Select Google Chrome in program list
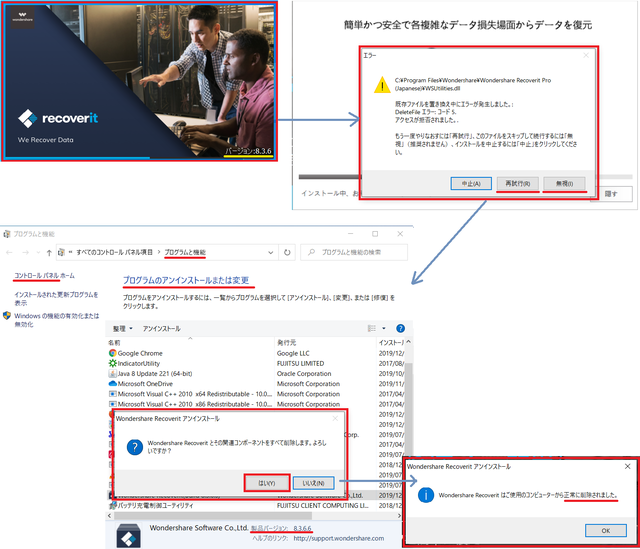This screenshot has height=549, width=640. coord(140,353)
